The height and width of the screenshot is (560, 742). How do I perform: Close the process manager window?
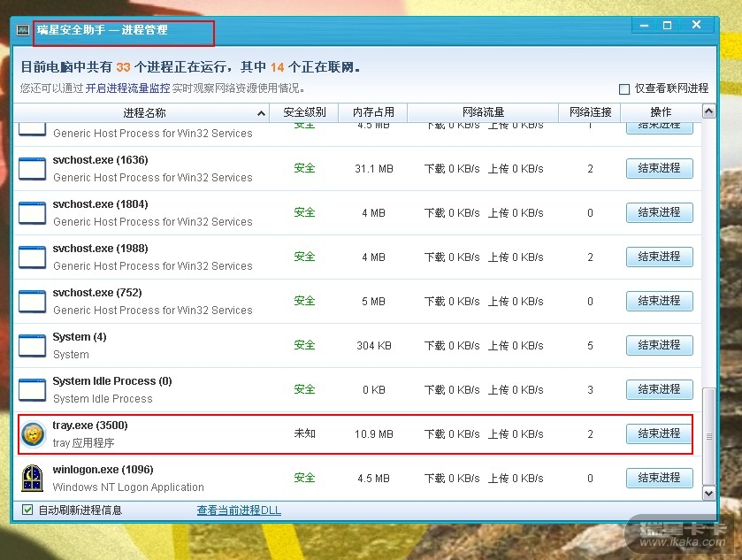pos(696,25)
